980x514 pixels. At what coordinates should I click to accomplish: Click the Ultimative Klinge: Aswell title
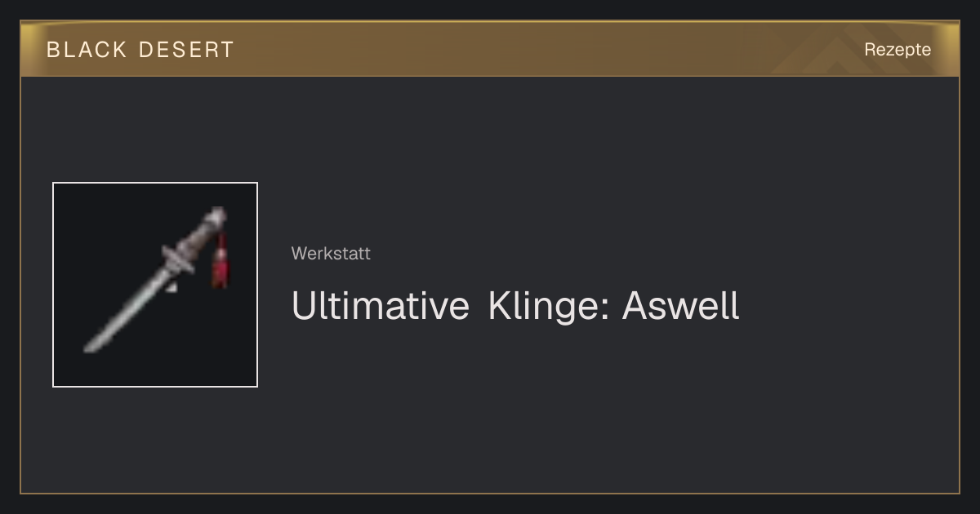515,306
